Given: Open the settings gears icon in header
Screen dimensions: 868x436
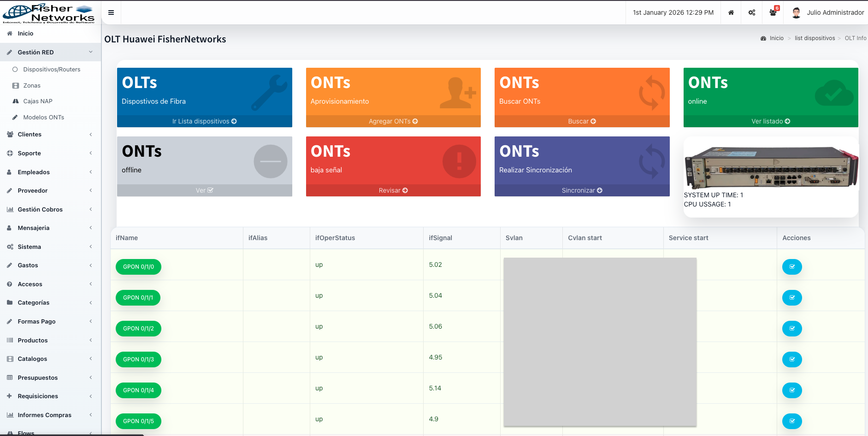Looking at the screenshot, I should pos(752,12).
